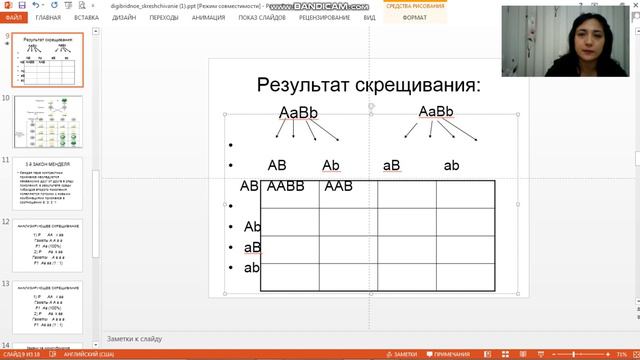Viewport: 640px width, 360px height.
Task: Open the Undo history dropdown arrow
Action: pyautogui.click(x=43, y=5)
